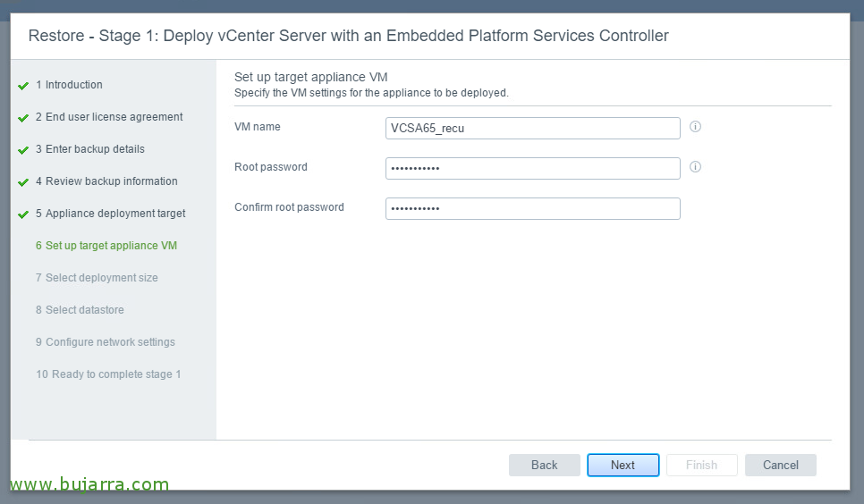This screenshot has width=864, height=504.
Task: Select step 6 Set up target appliance VM
Action: [x=106, y=246]
